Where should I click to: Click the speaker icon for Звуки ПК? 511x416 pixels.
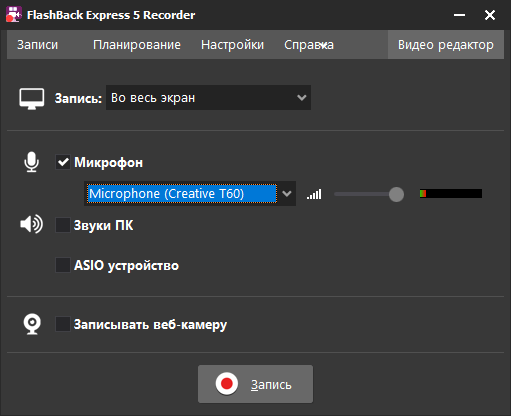[31, 224]
